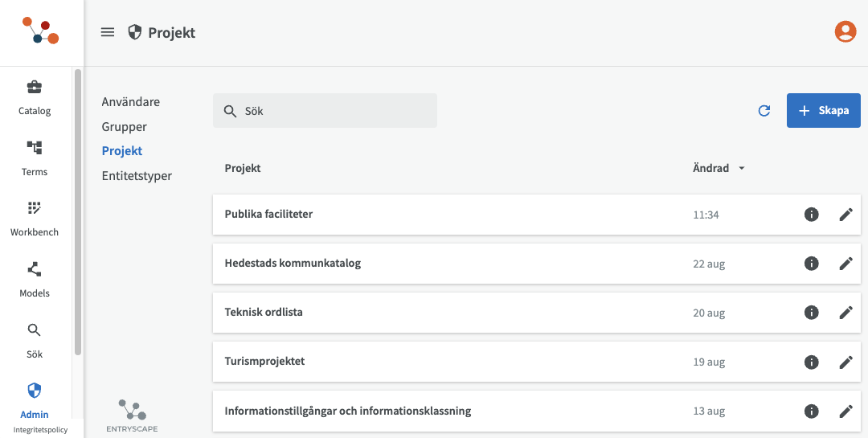868x438 pixels.
Task: Open the Terms module in the sidebar
Action: click(35, 158)
